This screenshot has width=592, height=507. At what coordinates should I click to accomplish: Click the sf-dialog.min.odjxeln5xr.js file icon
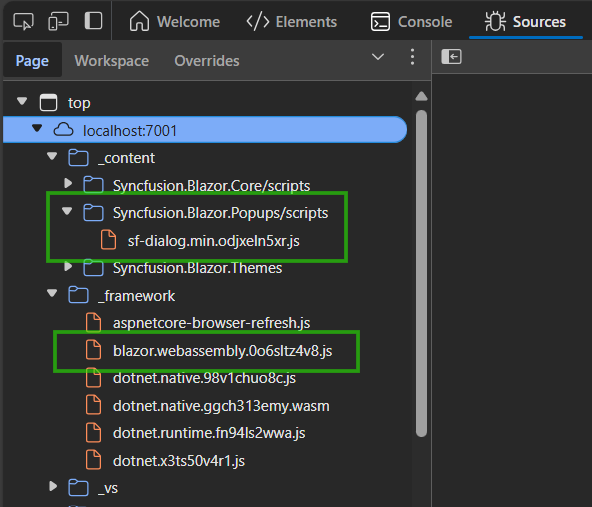pyautogui.click(x=108, y=240)
